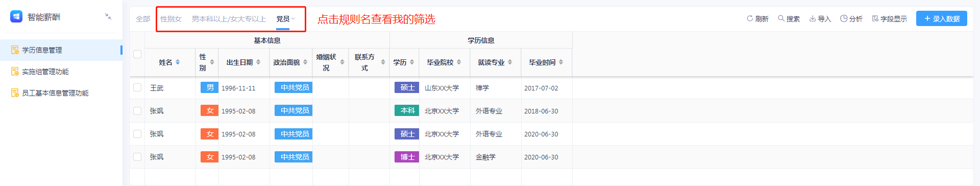Click the 录入数据 button

942,18
